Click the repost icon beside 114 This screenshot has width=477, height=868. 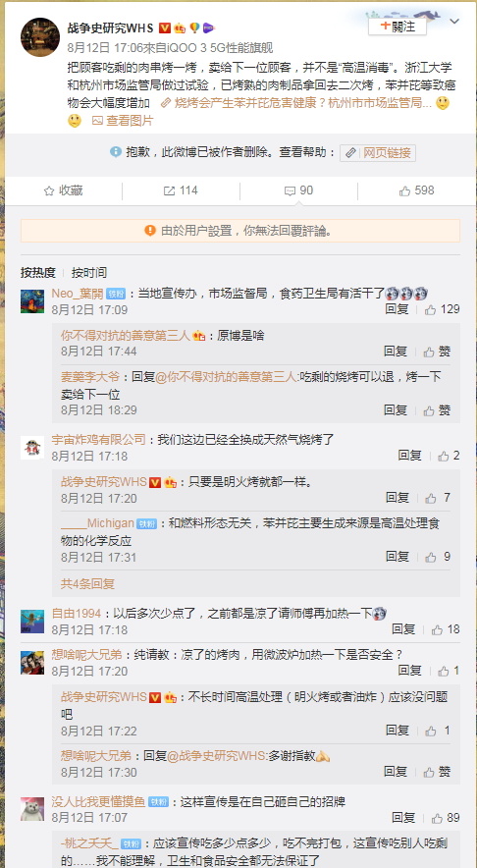(x=169, y=191)
